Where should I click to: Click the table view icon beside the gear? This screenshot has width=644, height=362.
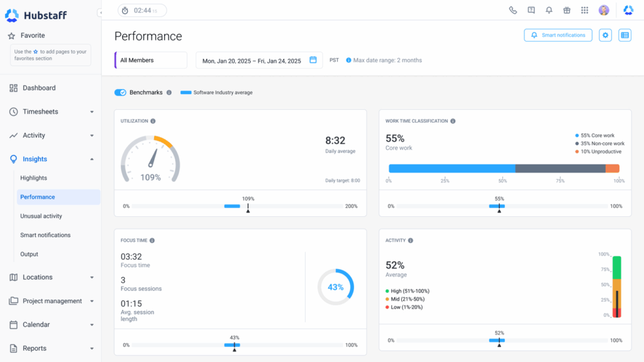click(x=624, y=35)
